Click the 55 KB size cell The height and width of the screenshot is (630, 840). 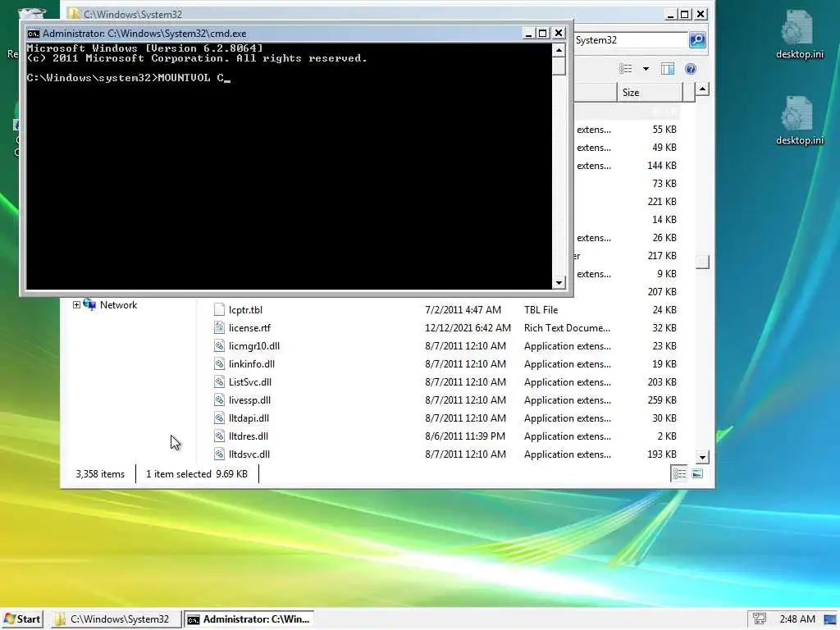click(664, 130)
